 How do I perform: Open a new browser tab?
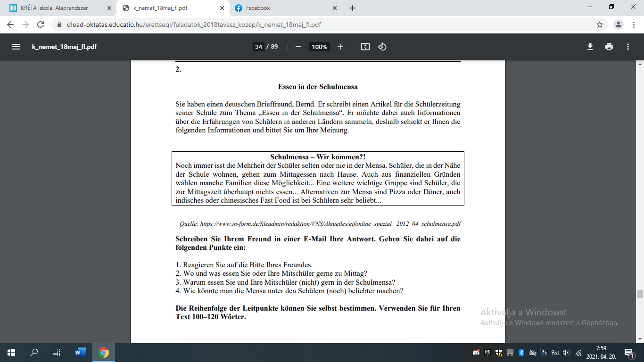click(353, 8)
